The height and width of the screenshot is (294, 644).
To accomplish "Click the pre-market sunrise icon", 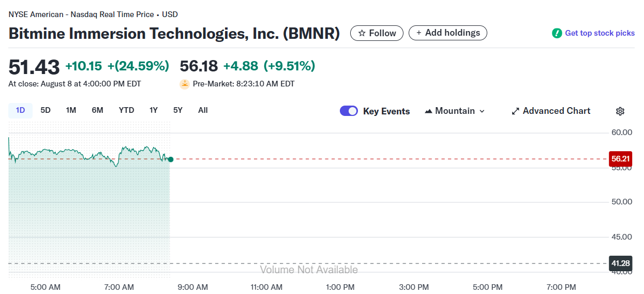I will pos(185,84).
